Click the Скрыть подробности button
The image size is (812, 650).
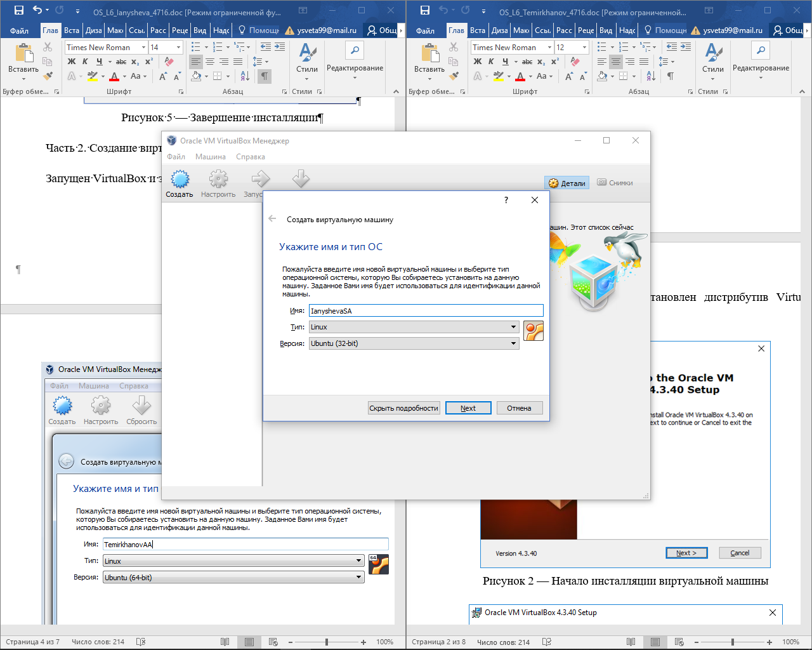(404, 408)
